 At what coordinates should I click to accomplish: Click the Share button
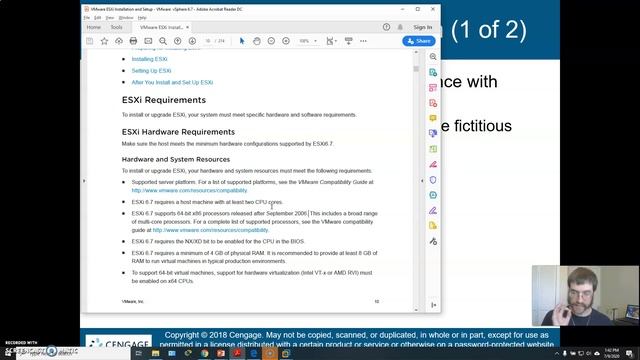click(x=419, y=41)
